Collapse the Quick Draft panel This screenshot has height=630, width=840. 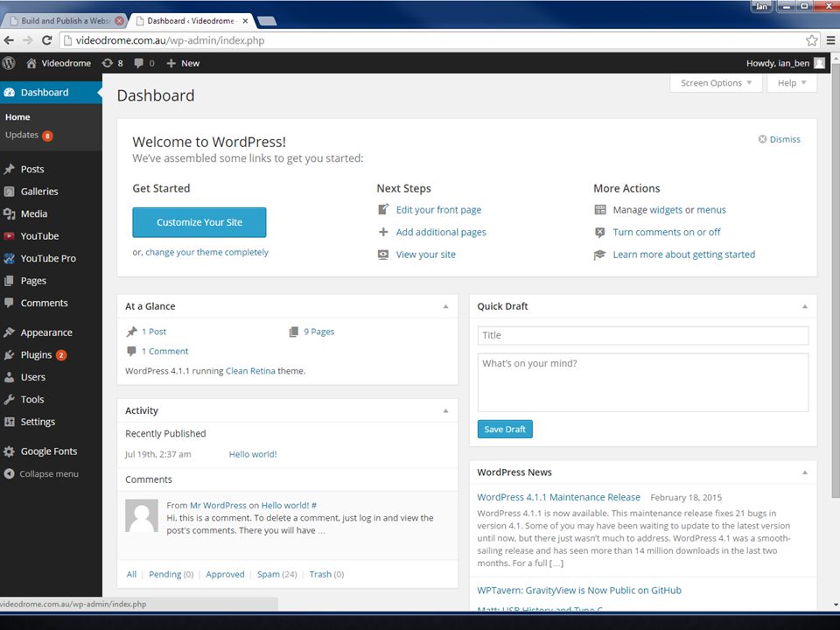click(x=805, y=306)
